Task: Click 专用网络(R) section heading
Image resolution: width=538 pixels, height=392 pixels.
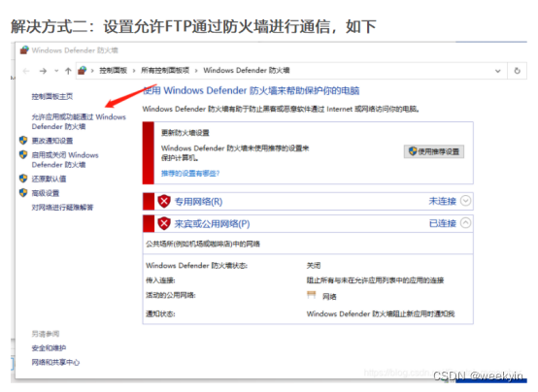Action: pos(198,201)
